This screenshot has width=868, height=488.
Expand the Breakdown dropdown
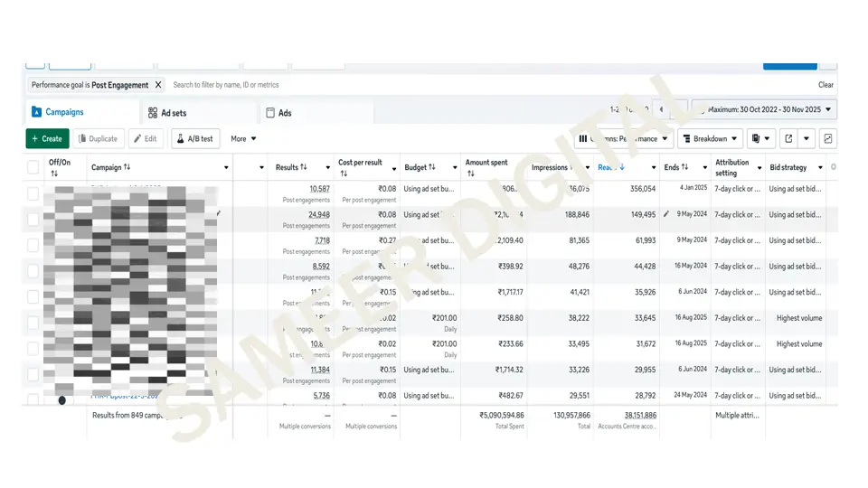710,139
